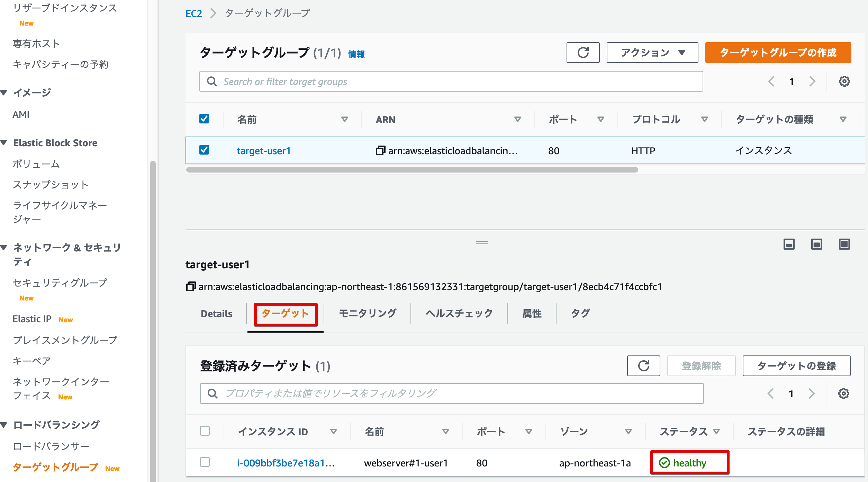Toggle select-all registered targets checkbox
Image resolution: width=868 pixels, height=482 pixels.
click(x=205, y=431)
